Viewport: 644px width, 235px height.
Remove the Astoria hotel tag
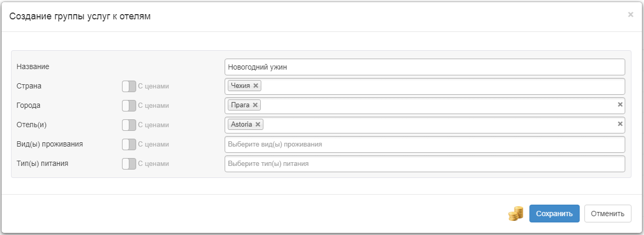(x=258, y=125)
